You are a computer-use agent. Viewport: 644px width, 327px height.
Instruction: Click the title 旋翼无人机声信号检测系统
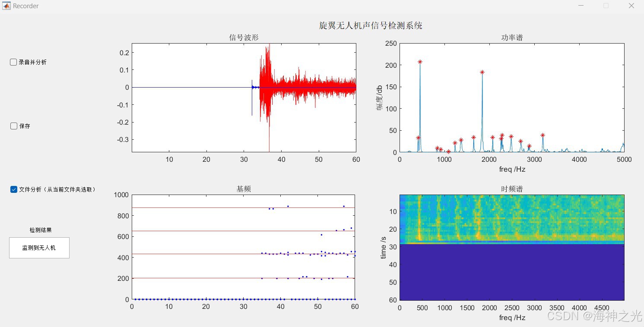tap(371, 26)
